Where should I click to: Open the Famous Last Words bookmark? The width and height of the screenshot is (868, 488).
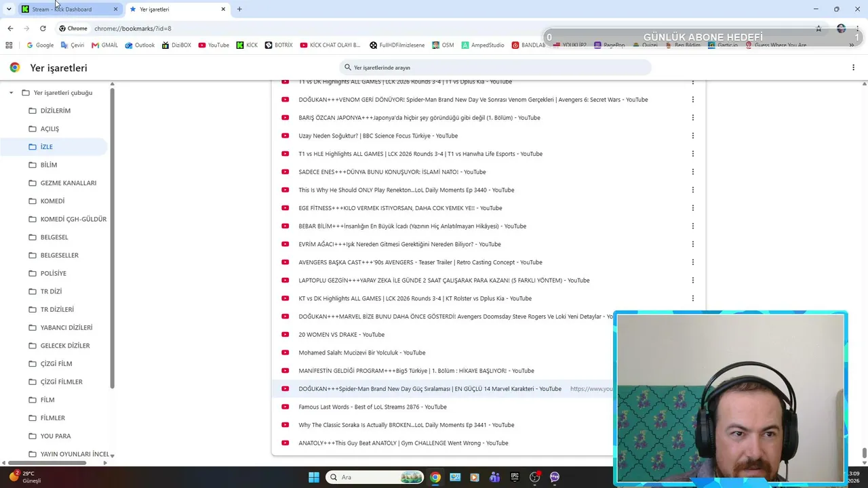point(372,407)
